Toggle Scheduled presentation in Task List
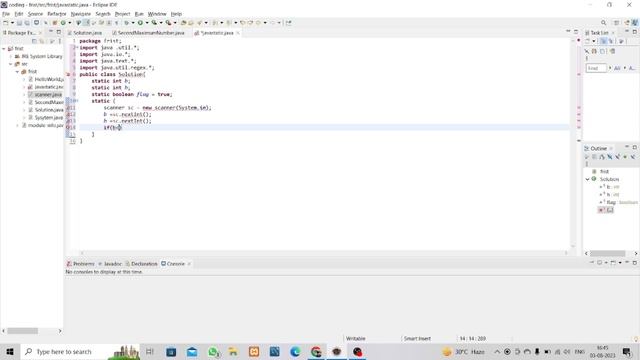Viewport: 640px width, 360px height. [x=611, y=41]
